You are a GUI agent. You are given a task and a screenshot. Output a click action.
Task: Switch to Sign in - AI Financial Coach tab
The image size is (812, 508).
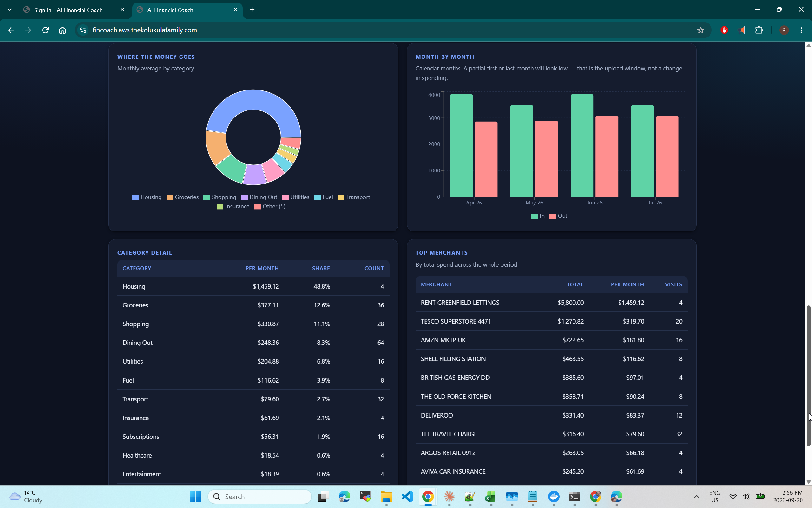(74, 10)
